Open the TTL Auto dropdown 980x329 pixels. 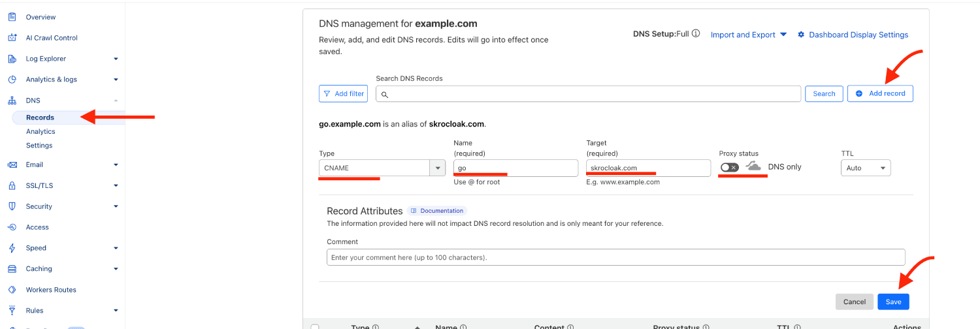866,168
